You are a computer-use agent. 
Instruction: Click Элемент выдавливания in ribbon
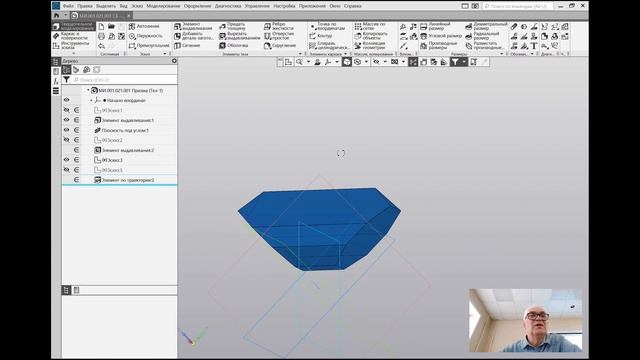click(x=193, y=27)
